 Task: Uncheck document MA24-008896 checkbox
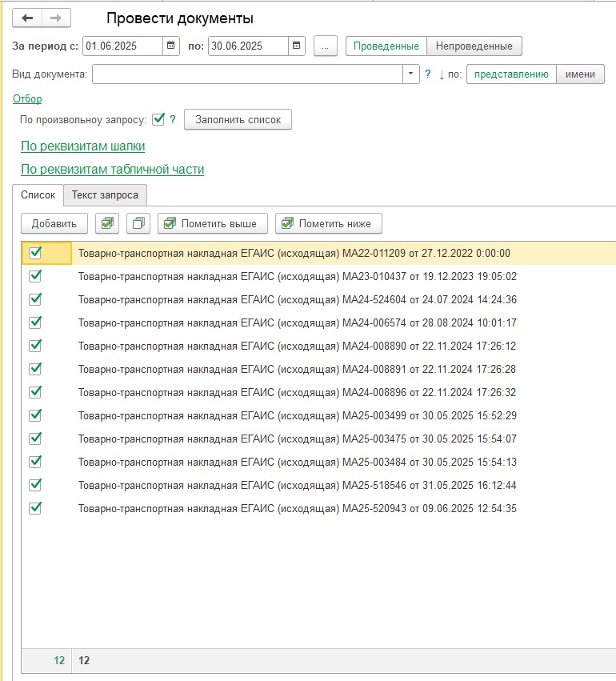(35, 392)
